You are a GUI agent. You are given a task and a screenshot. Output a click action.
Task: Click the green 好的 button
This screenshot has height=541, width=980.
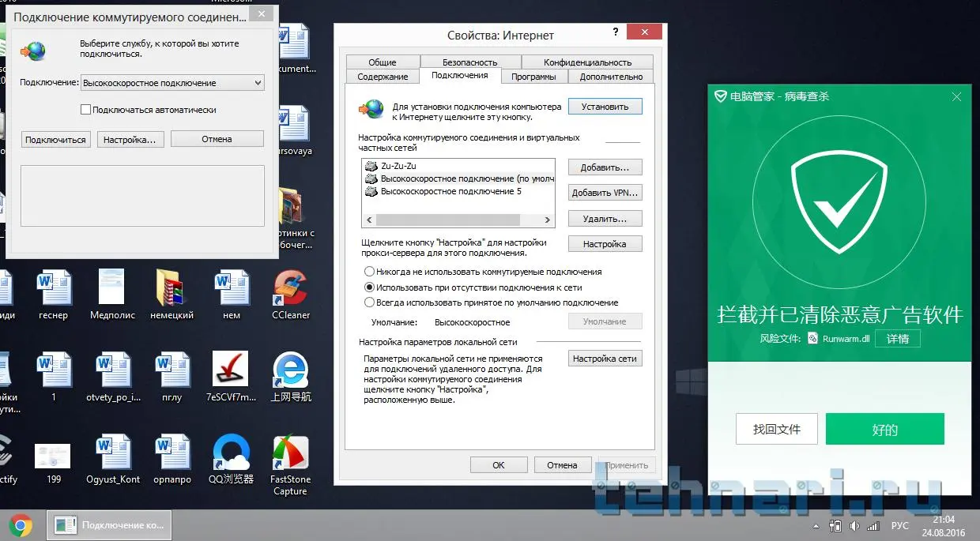[885, 429]
